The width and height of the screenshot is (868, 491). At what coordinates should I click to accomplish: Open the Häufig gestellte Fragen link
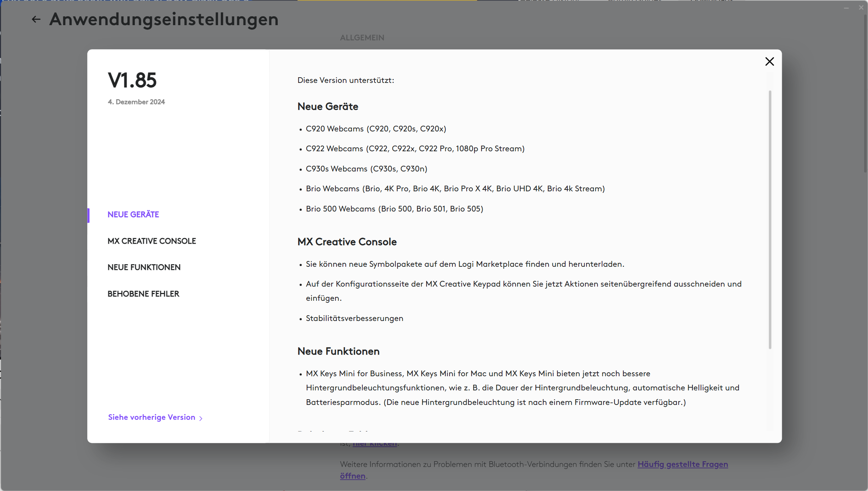(x=683, y=464)
